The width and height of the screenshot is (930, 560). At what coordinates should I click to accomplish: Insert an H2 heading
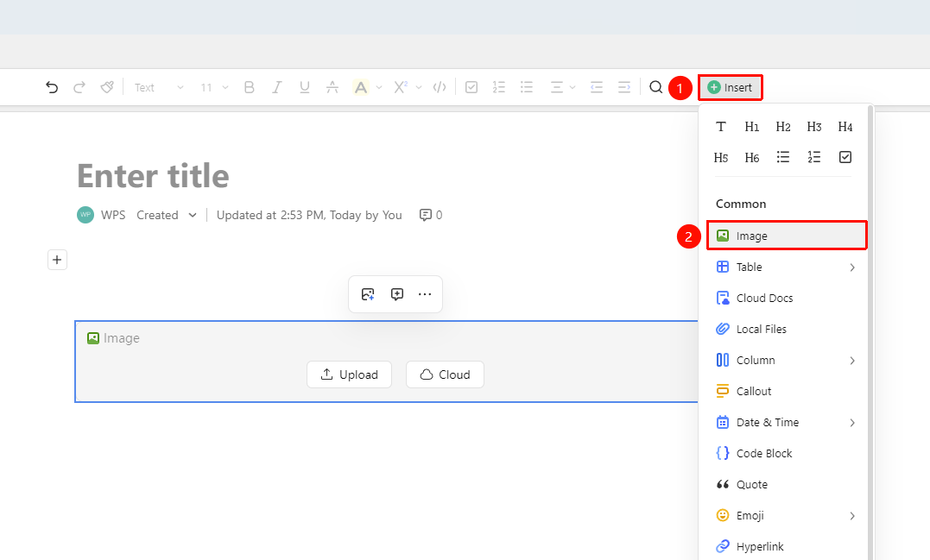click(x=783, y=126)
